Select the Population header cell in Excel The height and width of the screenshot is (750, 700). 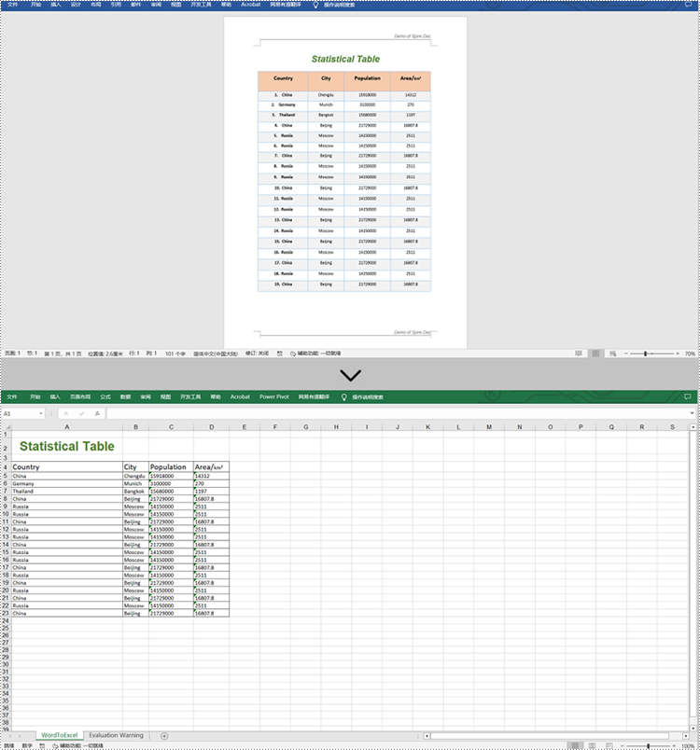coord(172,466)
